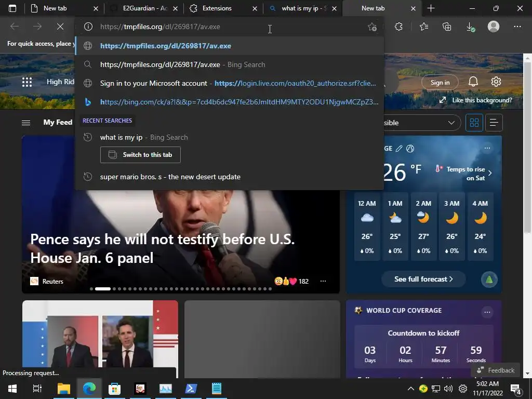
Task: Click the Feedback button
Action: point(495,370)
